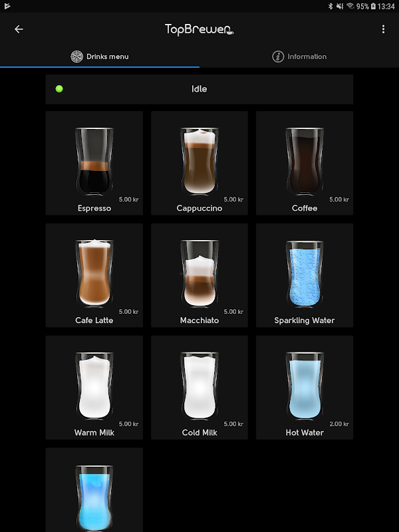Choose the Macchiato glass icon

(199, 274)
